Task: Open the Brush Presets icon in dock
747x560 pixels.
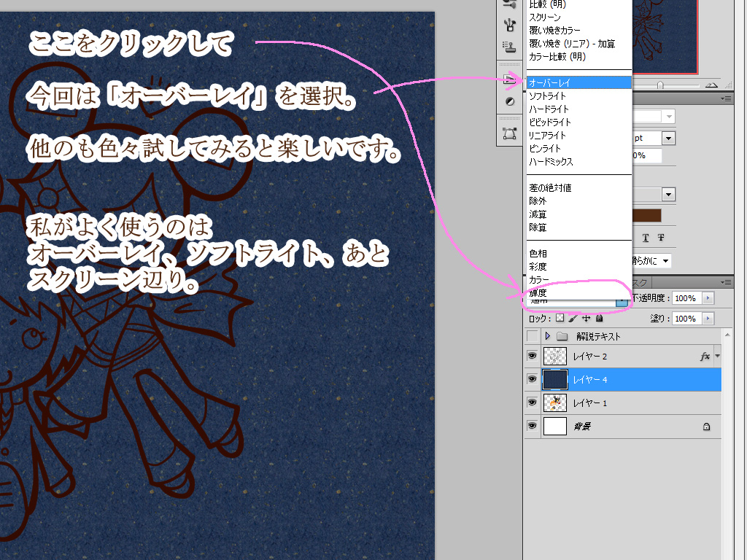Action: pos(510,24)
